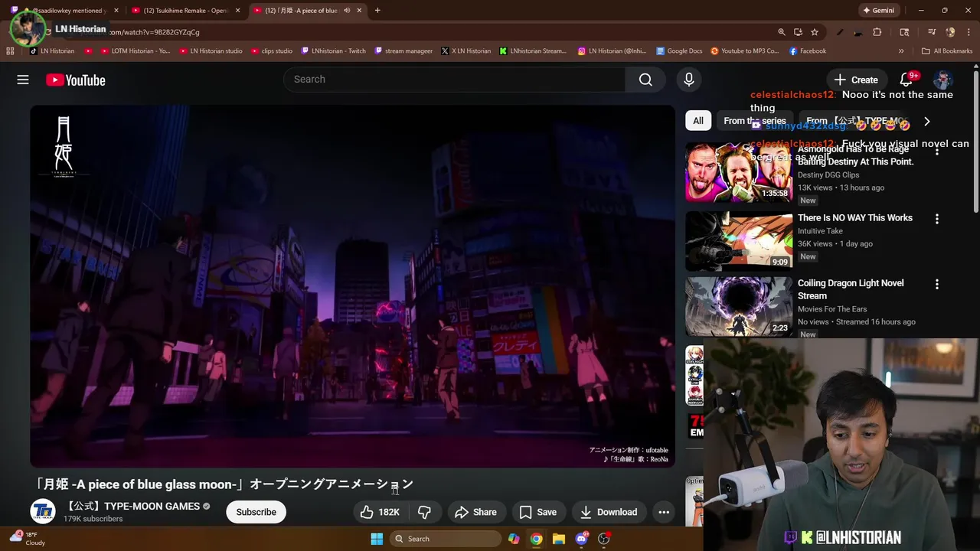
Task: Select the From the series chip
Action: [x=755, y=121]
